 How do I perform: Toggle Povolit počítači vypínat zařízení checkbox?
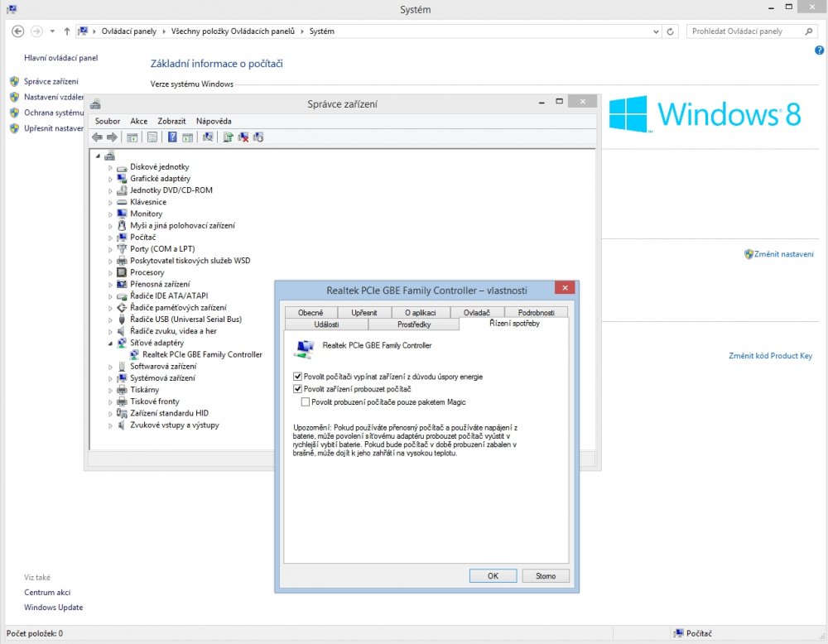coord(298,377)
